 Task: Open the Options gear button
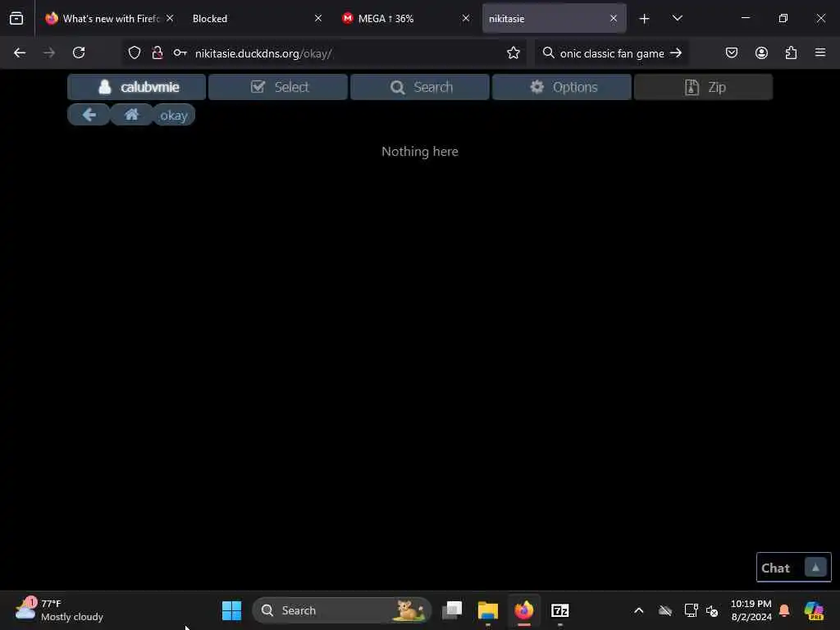point(562,87)
